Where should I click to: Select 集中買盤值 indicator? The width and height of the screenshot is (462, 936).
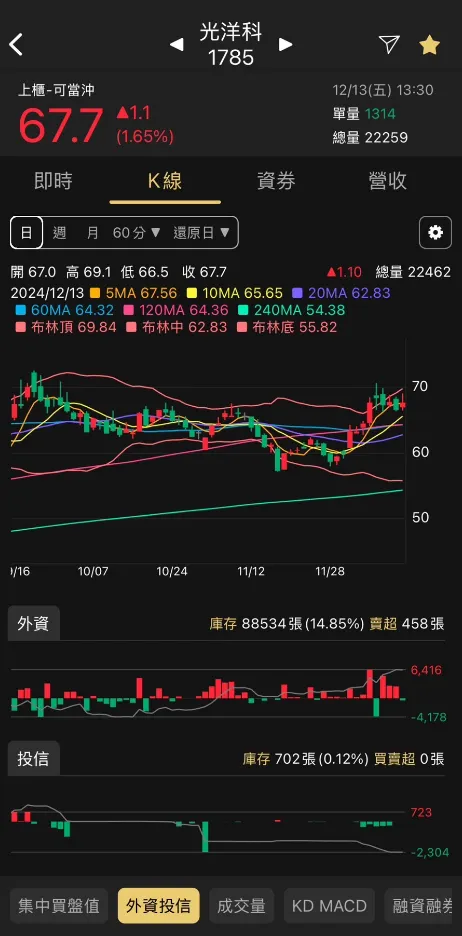point(58,906)
